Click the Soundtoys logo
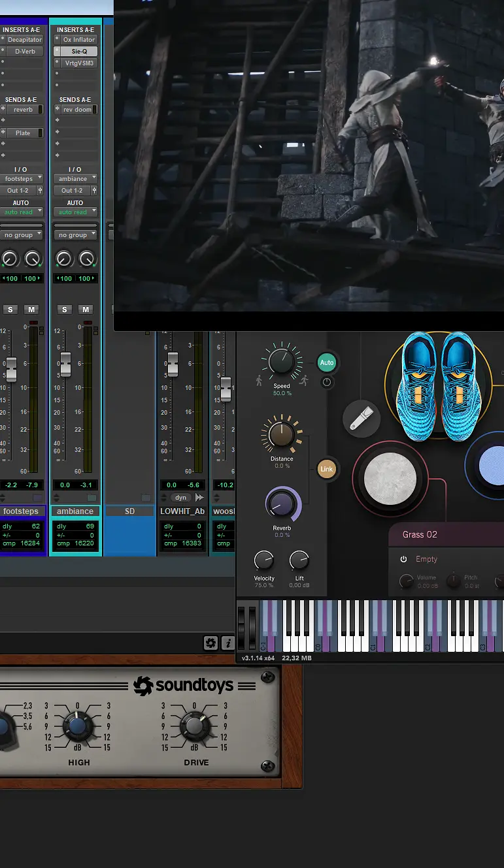Screen dimensions: 504x868 (x=184, y=686)
